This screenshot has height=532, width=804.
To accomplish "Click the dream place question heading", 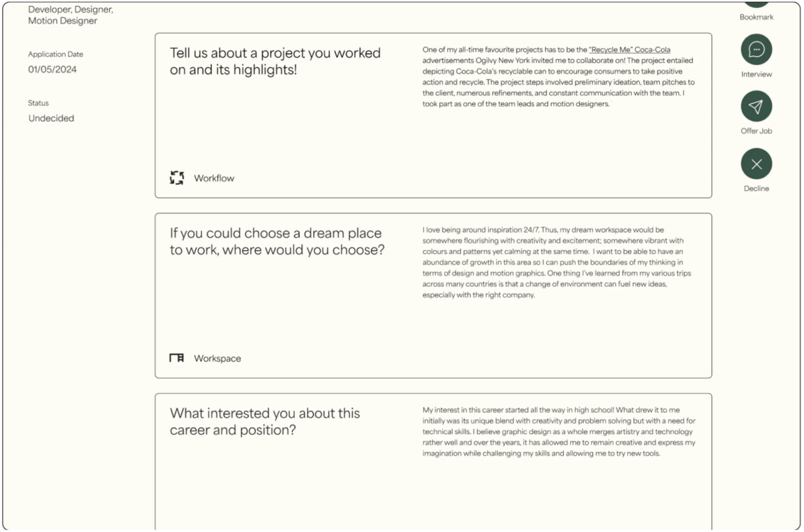I will click(277, 241).
